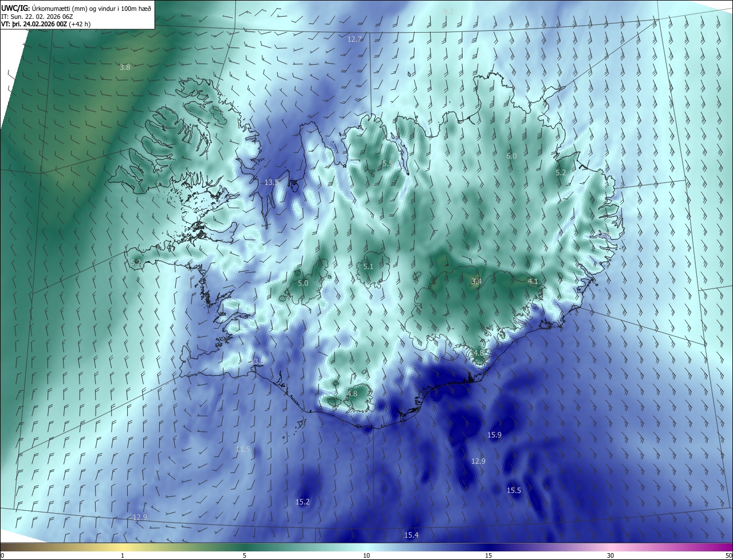The width and height of the screenshot is (733, 560).
Task: Select the 15.2 value label
Action: pyautogui.click(x=302, y=502)
